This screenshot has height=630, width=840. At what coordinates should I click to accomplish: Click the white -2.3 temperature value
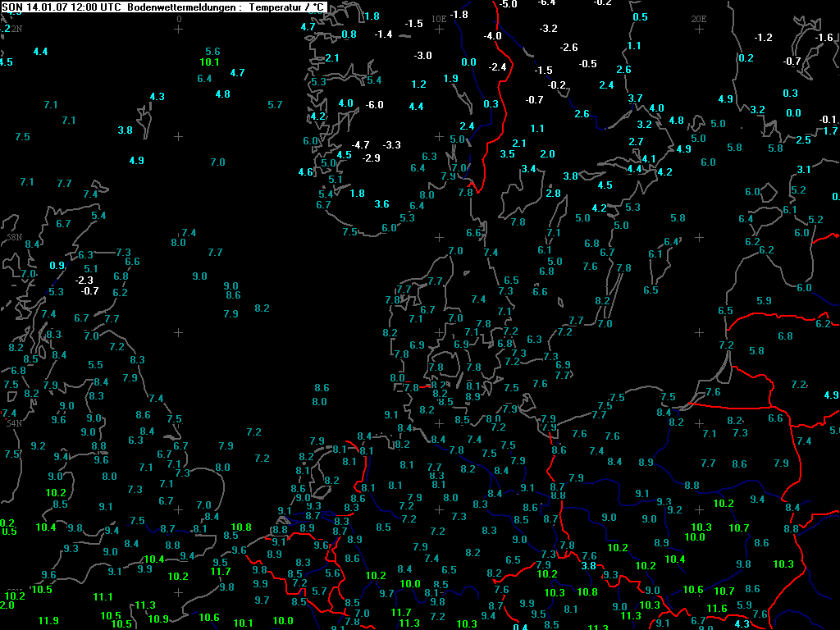click(x=84, y=280)
